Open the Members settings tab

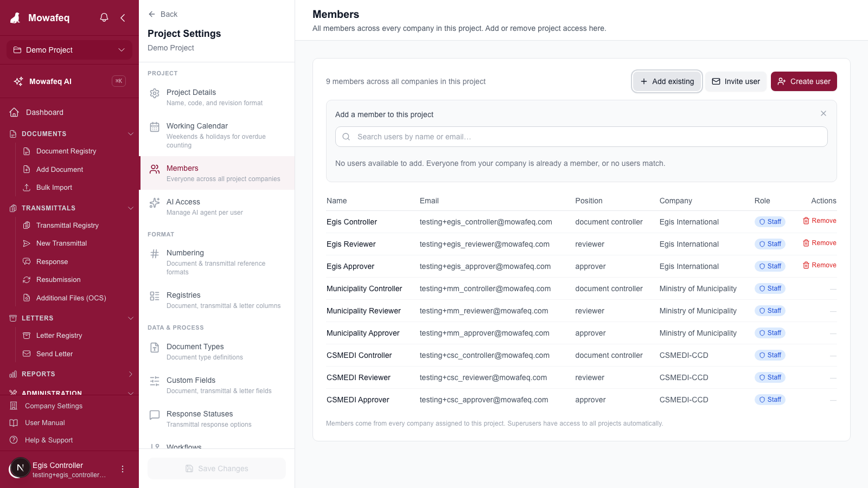217,173
